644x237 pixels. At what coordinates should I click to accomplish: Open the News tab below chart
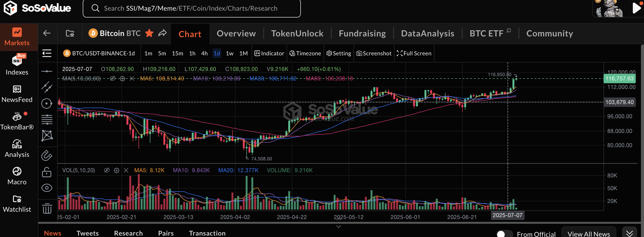[x=53, y=233]
